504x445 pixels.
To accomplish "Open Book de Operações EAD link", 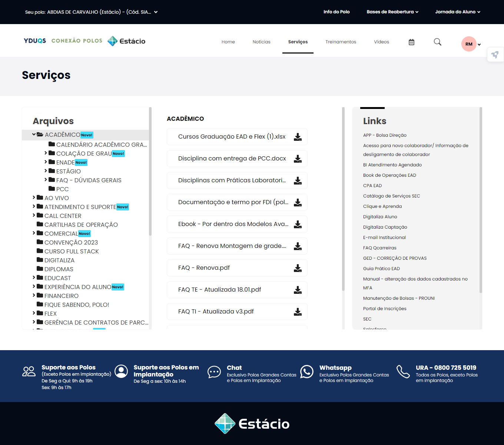I will click(x=389, y=175).
